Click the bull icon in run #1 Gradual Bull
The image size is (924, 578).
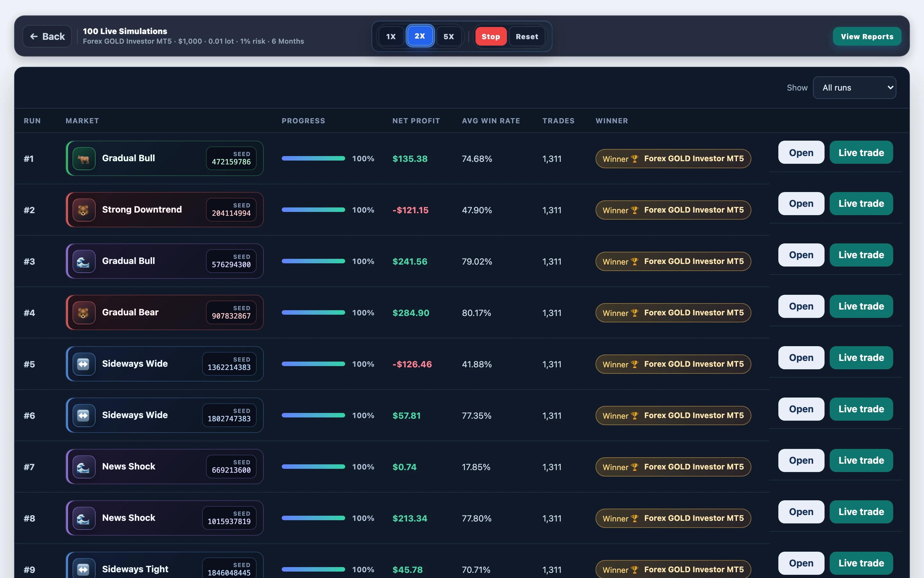pyautogui.click(x=84, y=158)
